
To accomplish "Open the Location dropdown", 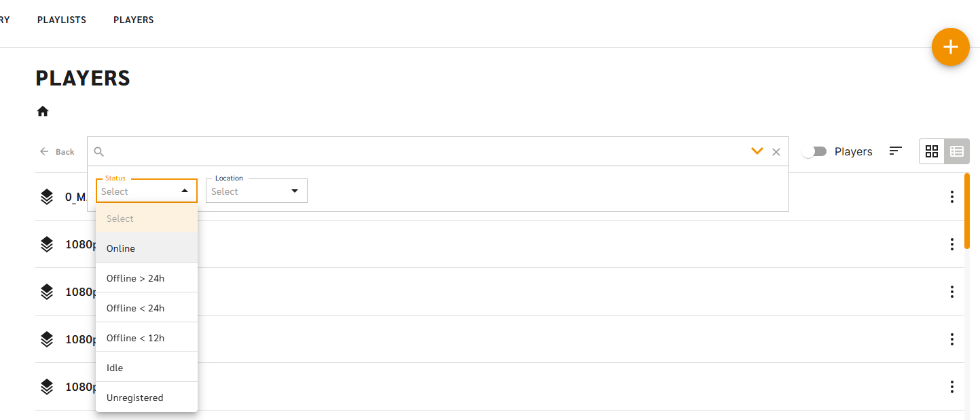I will (257, 191).
